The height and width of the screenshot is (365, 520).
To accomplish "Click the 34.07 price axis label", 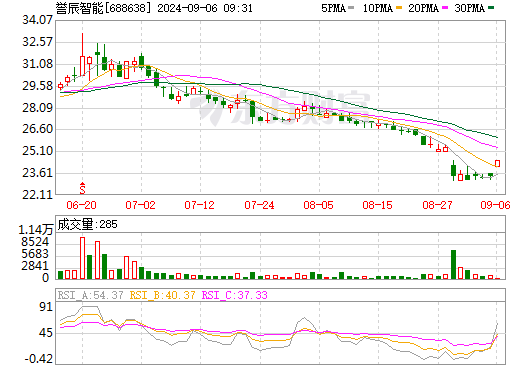I will coord(37,20).
